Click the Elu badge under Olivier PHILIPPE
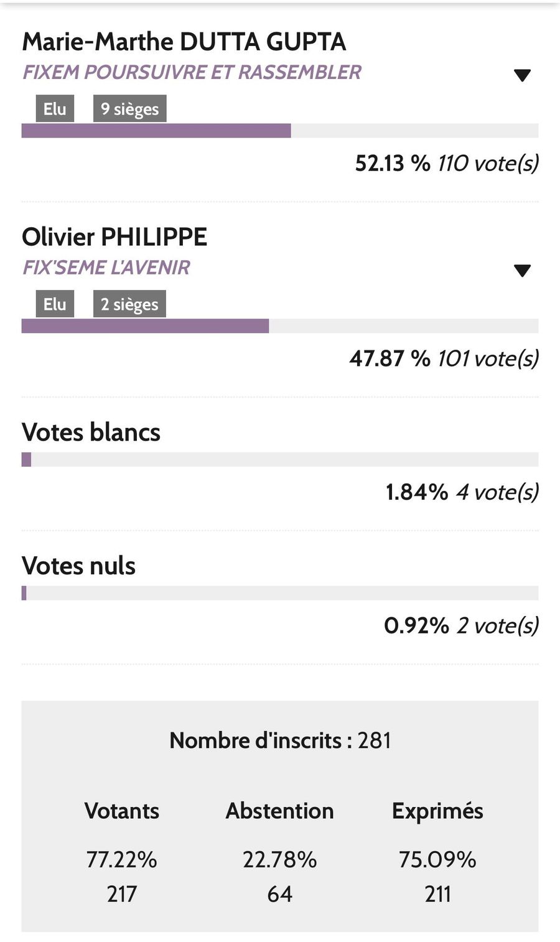The height and width of the screenshot is (942, 560). pyautogui.click(x=55, y=304)
